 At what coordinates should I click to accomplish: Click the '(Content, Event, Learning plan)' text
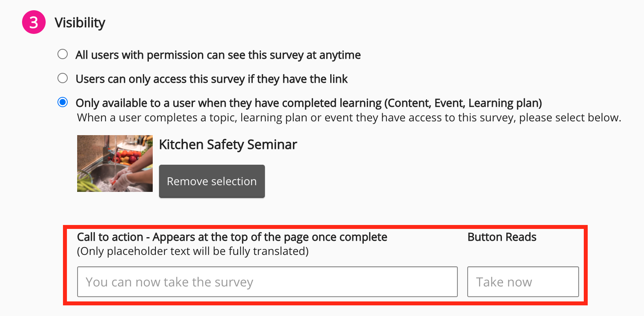[x=463, y=103]
